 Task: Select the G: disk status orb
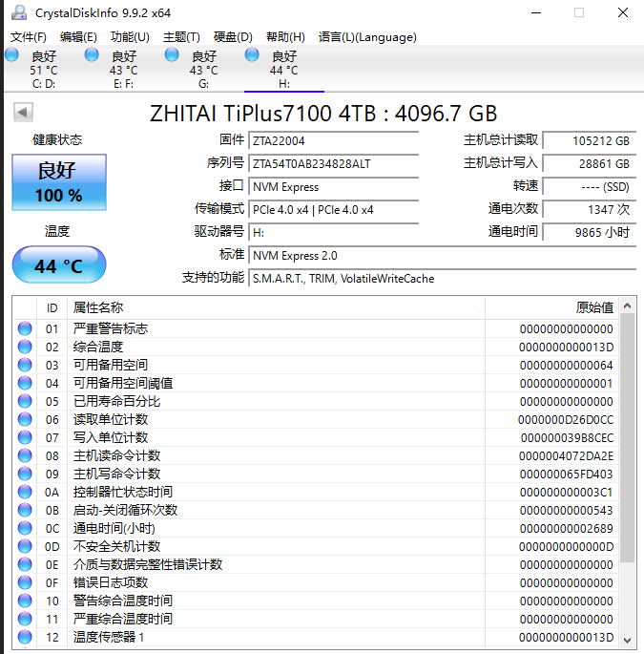pos(172,54)
